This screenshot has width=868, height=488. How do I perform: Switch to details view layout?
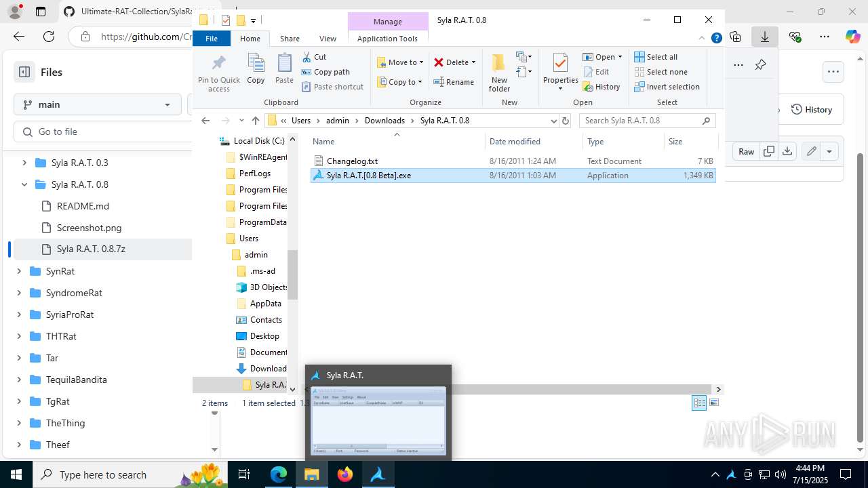(x=699, y=403)
